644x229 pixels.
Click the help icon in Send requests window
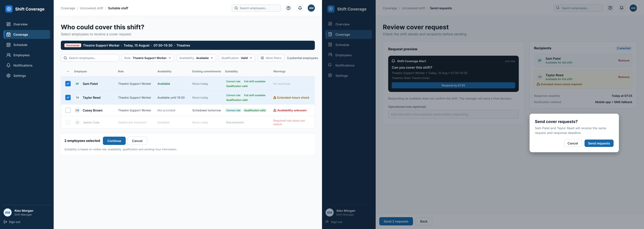[610, 8]
